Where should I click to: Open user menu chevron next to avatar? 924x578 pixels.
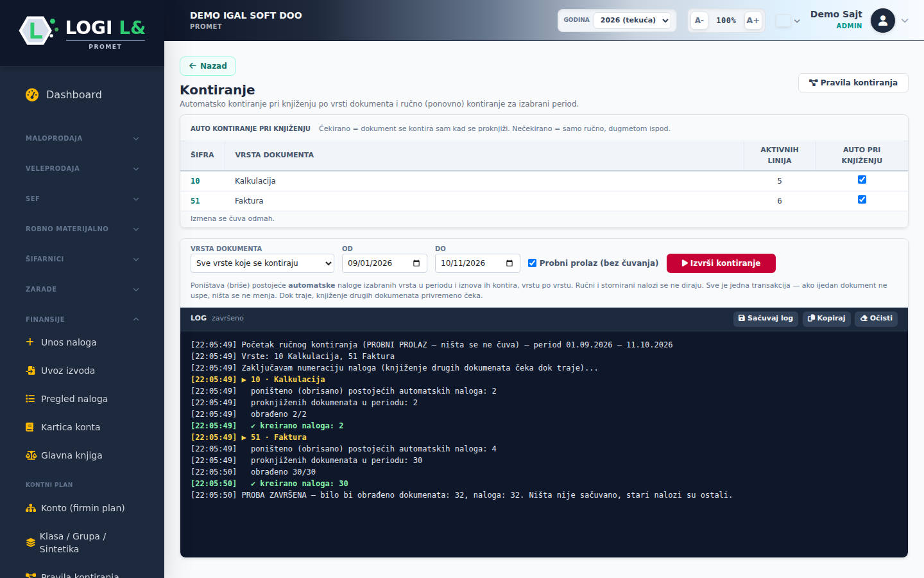click(905, 21)
